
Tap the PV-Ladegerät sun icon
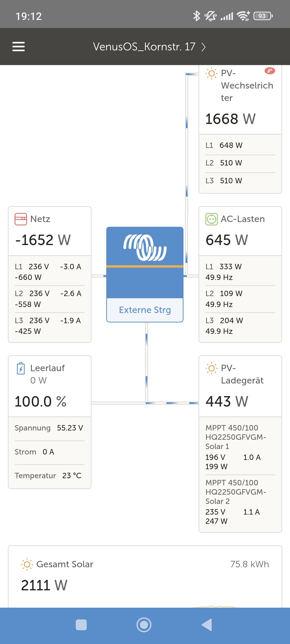coord(211,368)
